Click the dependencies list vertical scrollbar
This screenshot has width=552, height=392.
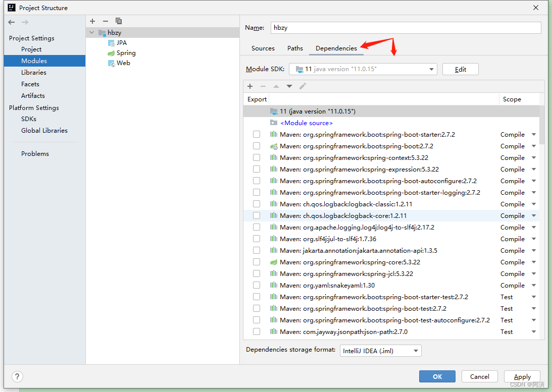pyautogui.click(x=542, y=125)
